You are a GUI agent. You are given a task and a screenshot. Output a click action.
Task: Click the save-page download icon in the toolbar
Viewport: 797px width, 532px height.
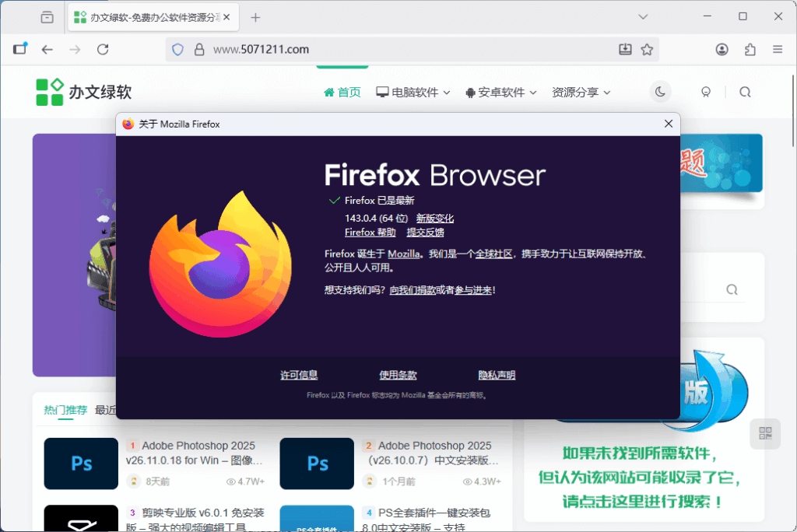626,49
